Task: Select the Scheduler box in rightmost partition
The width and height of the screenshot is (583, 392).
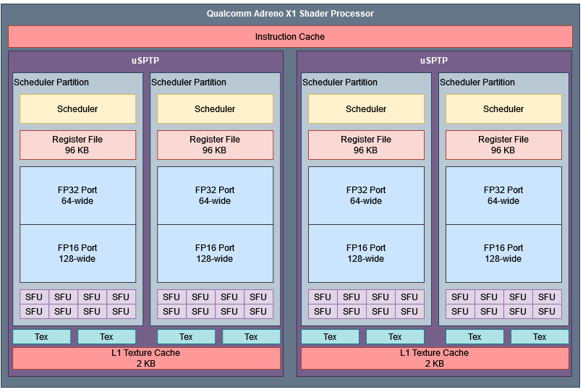Action: coord(503,109)
